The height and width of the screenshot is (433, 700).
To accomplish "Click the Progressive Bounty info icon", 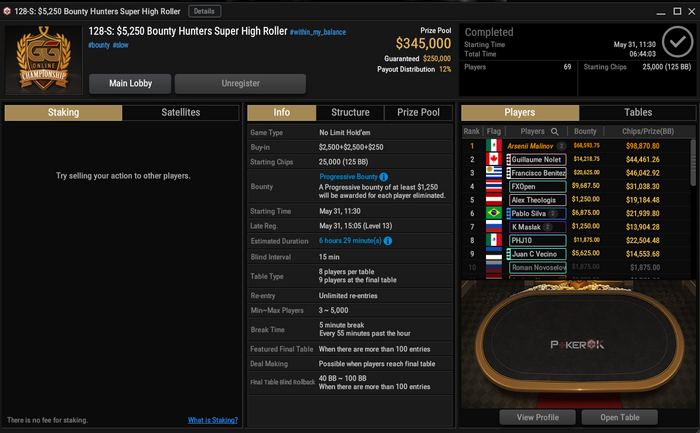I will 383,177.
